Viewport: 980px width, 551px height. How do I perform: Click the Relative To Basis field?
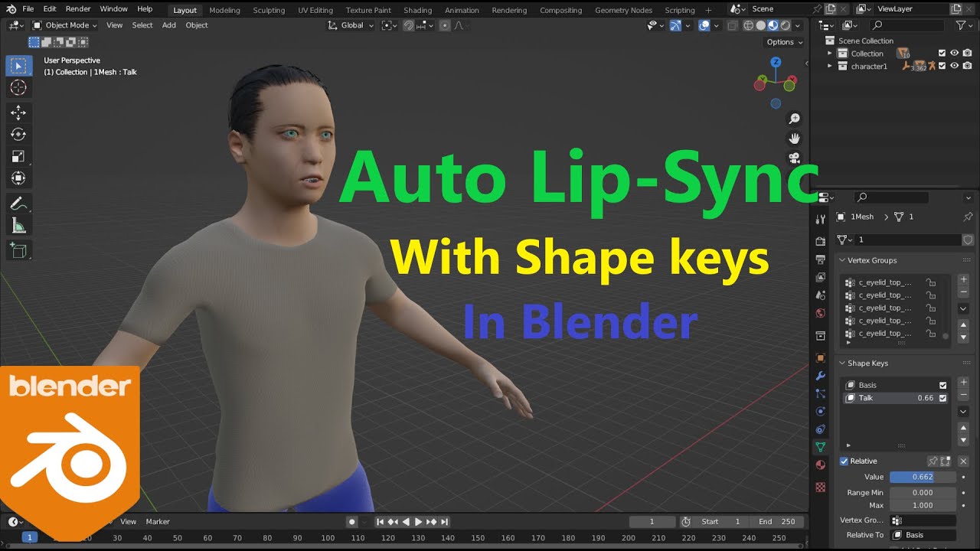coord(923,535)
